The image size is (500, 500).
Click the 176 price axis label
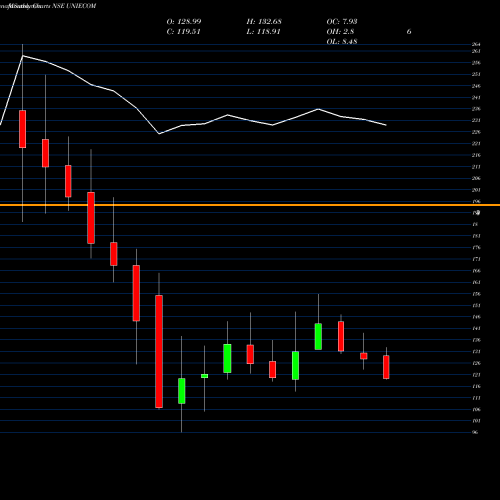pyautogui.click(x=476, y=247)
